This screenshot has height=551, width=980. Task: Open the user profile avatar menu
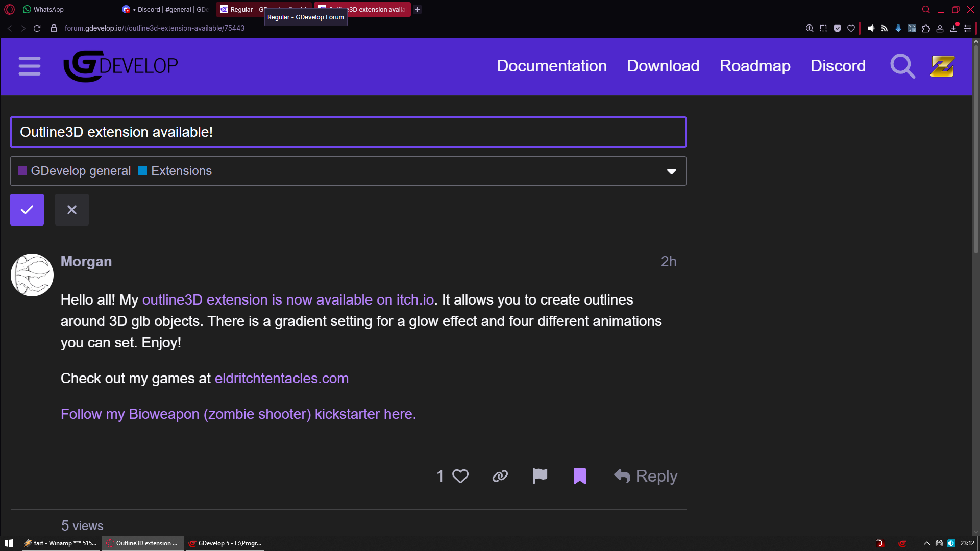942,66
